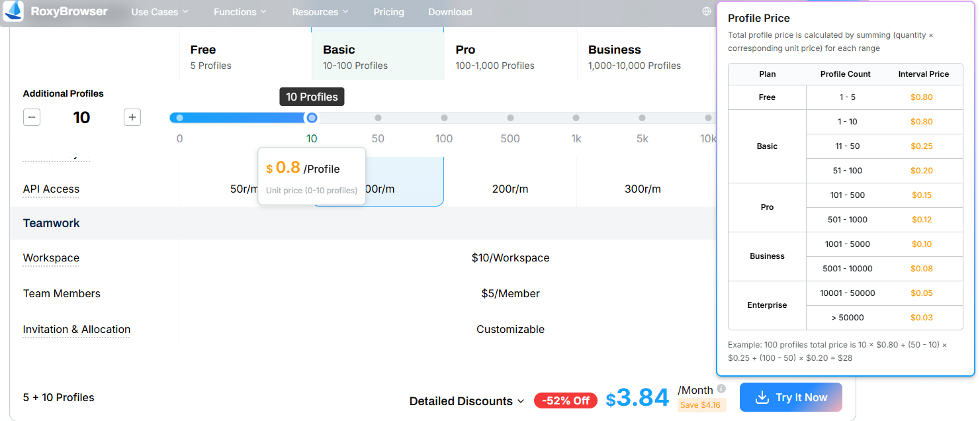Viewport: 980px width, 421px height.
Task: Select the Download menu item
Action: tap(449, 11)
